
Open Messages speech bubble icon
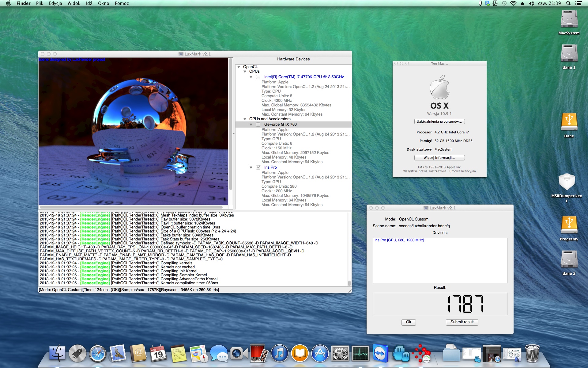point(219,353)
